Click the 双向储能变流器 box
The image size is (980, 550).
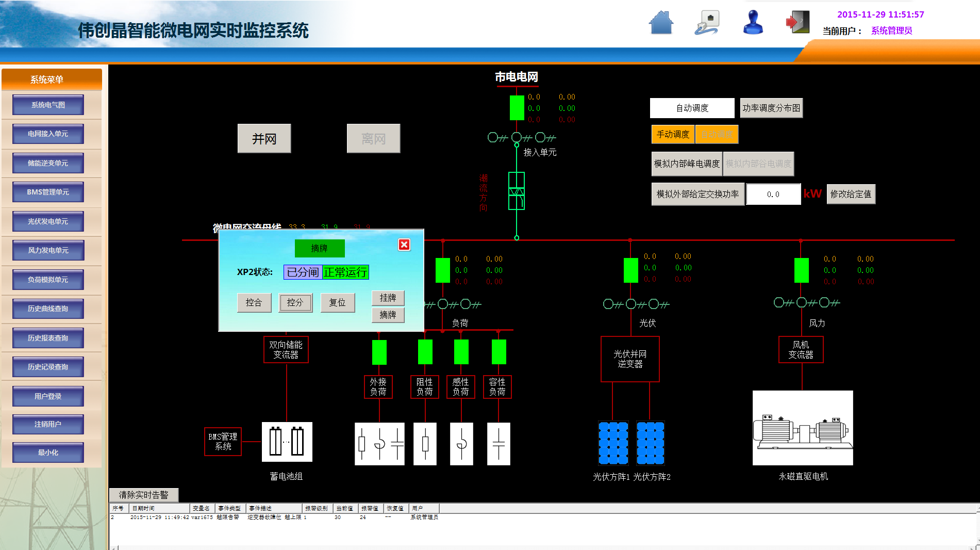tap(286, 350)
